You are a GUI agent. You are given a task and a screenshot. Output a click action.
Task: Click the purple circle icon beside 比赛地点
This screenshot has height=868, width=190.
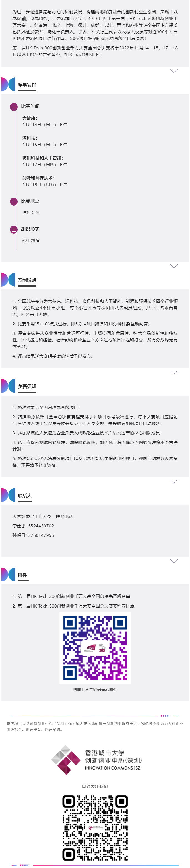point(14,201)
